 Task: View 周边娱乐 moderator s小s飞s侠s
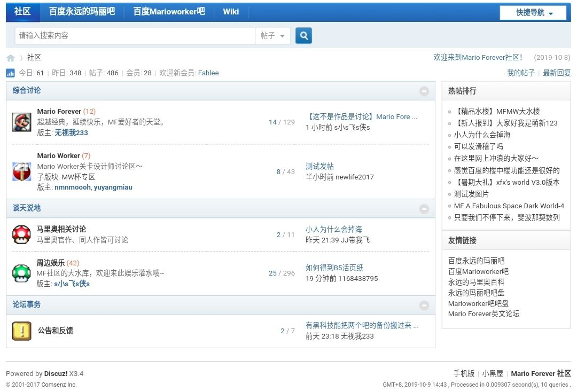(72, 284)
